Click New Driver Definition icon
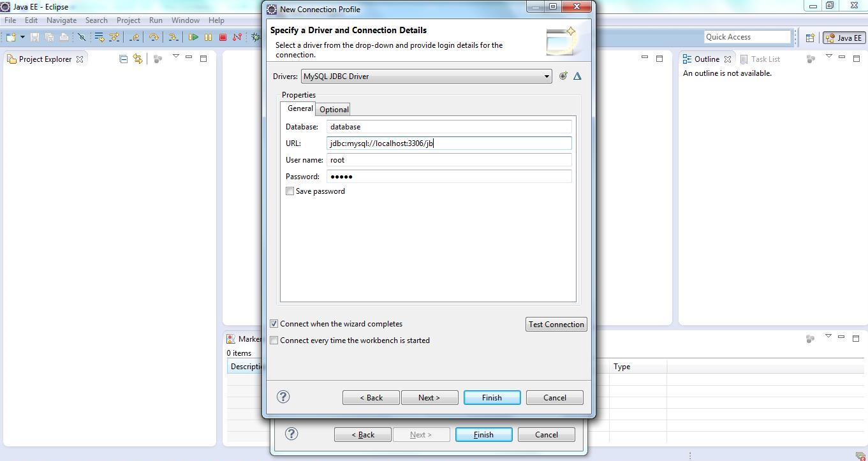Viewport: 868px width, 461px height. pyautogui.click(x=563, y=76)
